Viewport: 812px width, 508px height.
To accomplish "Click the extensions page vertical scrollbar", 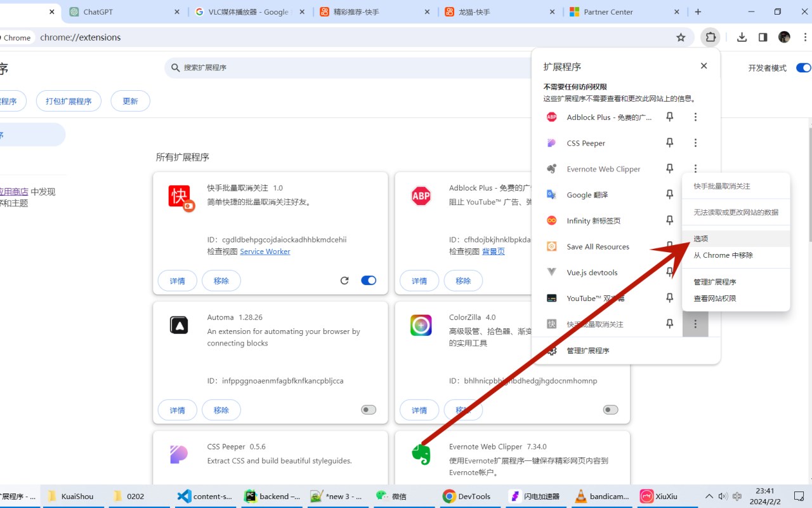I will tap(809, 184).
